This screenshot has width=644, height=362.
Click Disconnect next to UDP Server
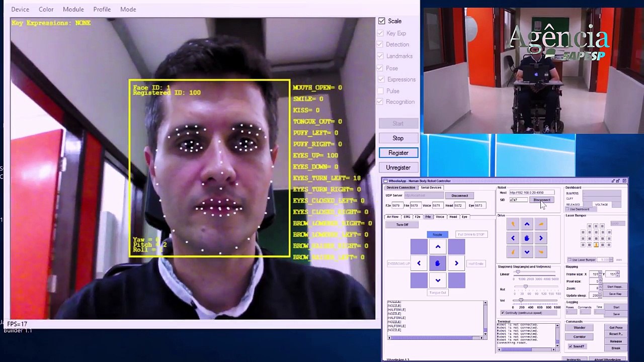pyautogui.click(x=459, y=196)
